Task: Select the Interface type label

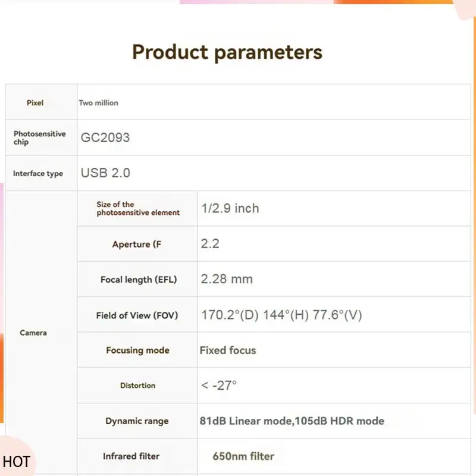Action: (38, 173)
